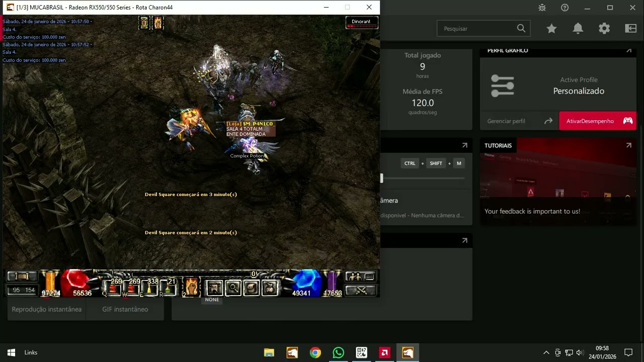Image resolution: width=644 pixels, height=362 pixels.
Task: Open File Explorer from taskbar
Action: [269, 352]
